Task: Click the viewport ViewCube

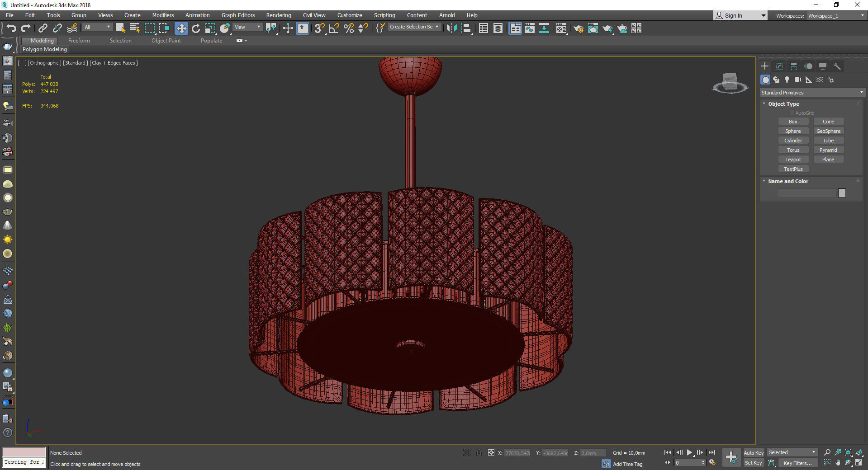Action: pos(730,83)
